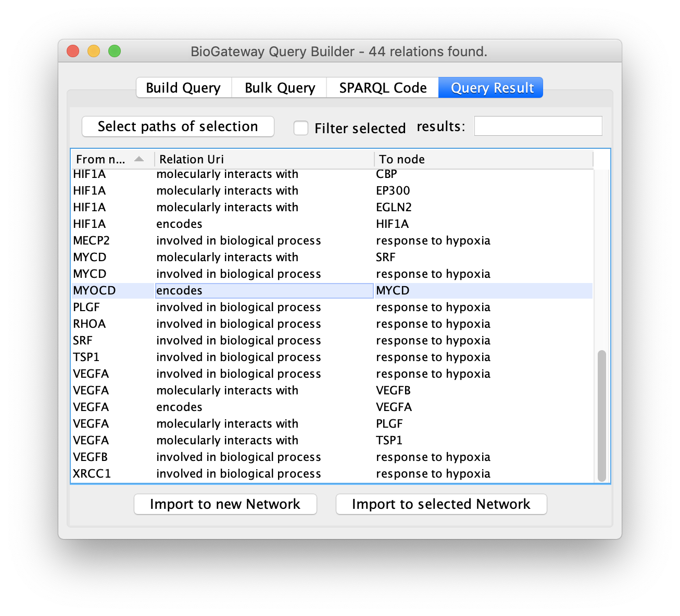Switch to the Build Query tab
This screenshot has height=616, width=680.
point(183,87)
